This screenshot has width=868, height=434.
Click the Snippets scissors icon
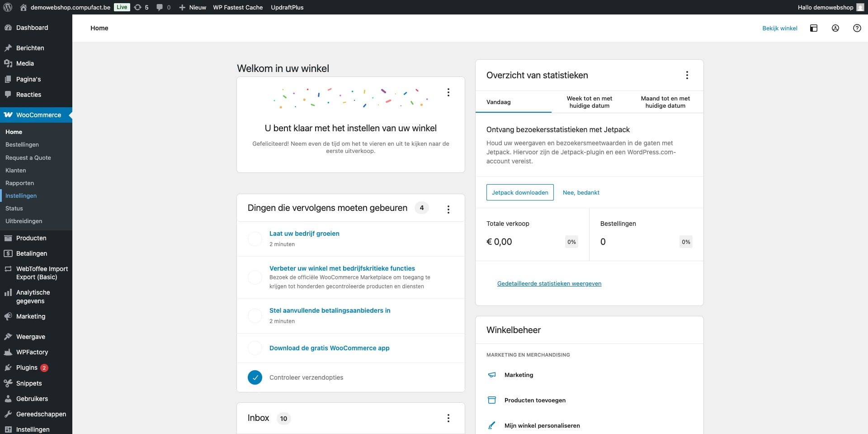point(8,383)
